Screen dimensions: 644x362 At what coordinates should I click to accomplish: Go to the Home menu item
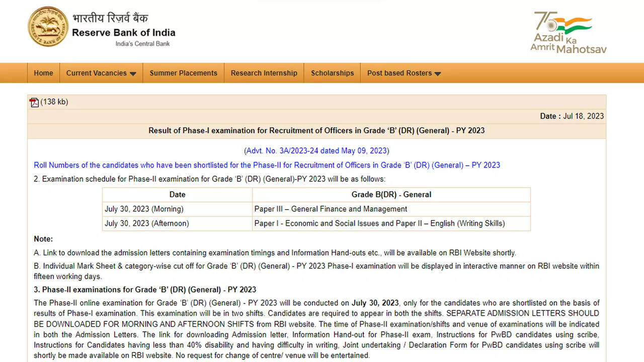43,73
